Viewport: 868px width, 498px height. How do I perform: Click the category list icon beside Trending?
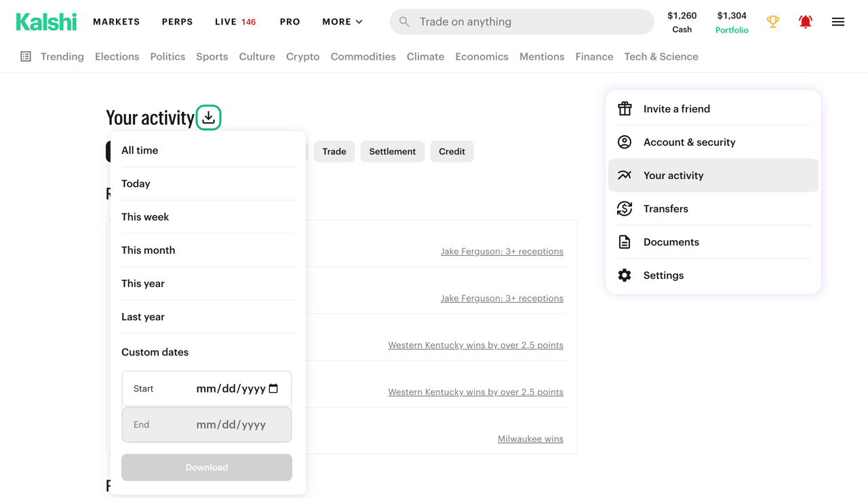click(x=26, y=56)
